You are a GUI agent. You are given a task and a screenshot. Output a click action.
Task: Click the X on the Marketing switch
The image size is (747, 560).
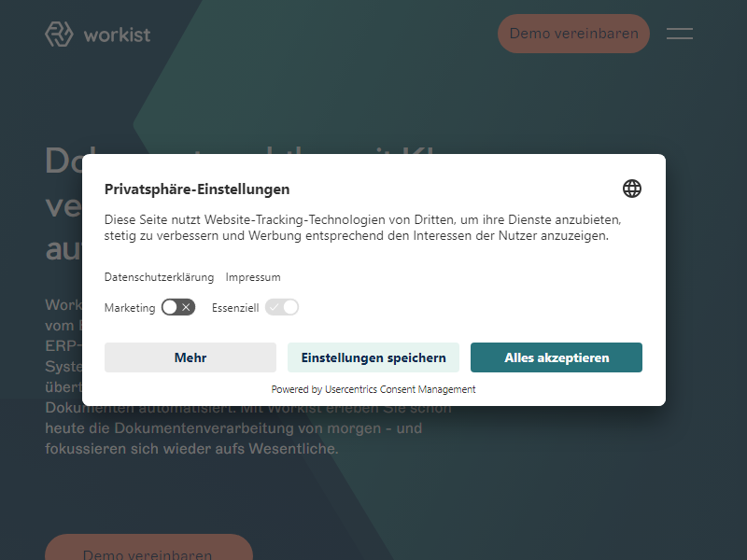pyautogui.click(x=186, y=308)
